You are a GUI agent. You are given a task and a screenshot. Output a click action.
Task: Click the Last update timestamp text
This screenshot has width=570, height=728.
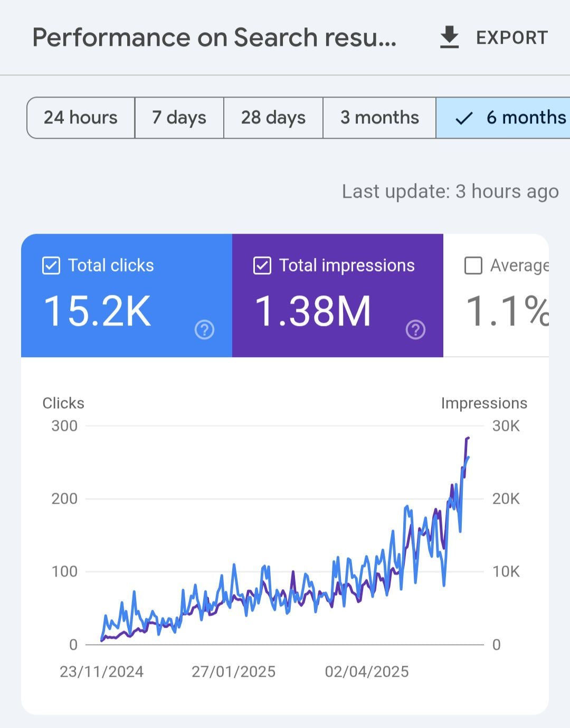pyautogui.click(x=450, y=191)
